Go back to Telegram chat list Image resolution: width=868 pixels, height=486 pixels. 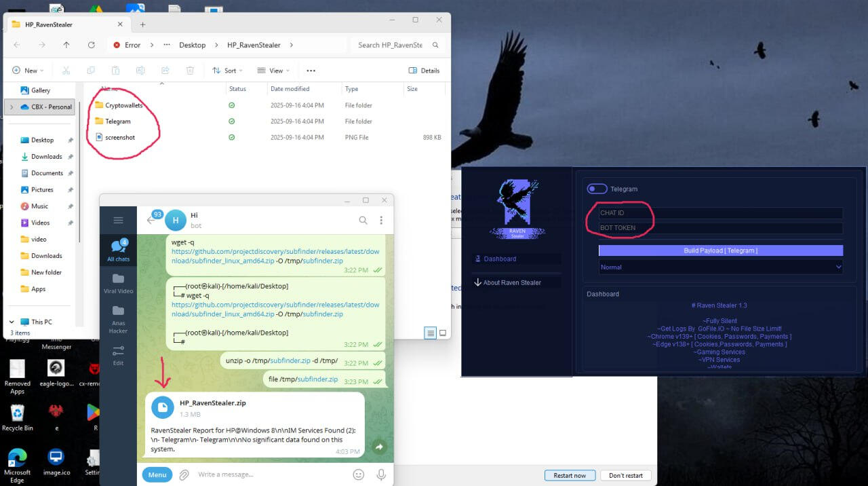[x=152, y=220]
